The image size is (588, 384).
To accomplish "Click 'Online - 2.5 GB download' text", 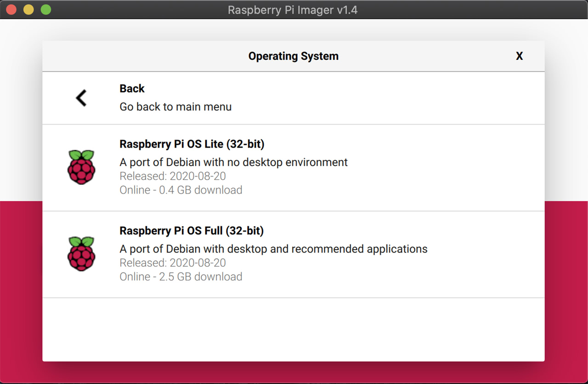I will click(x=181, y=276).
